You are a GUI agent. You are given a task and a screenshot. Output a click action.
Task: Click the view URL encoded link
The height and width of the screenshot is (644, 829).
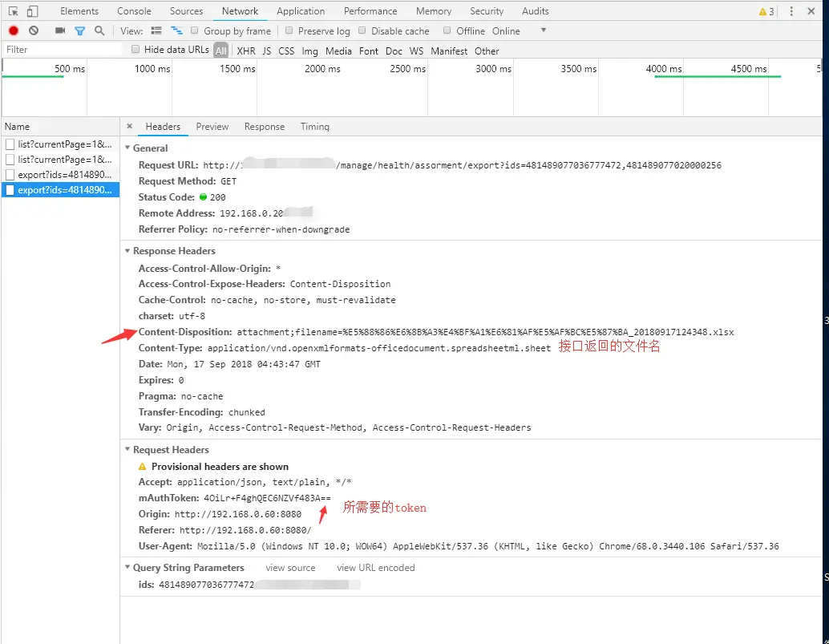[x=374, y=567]
